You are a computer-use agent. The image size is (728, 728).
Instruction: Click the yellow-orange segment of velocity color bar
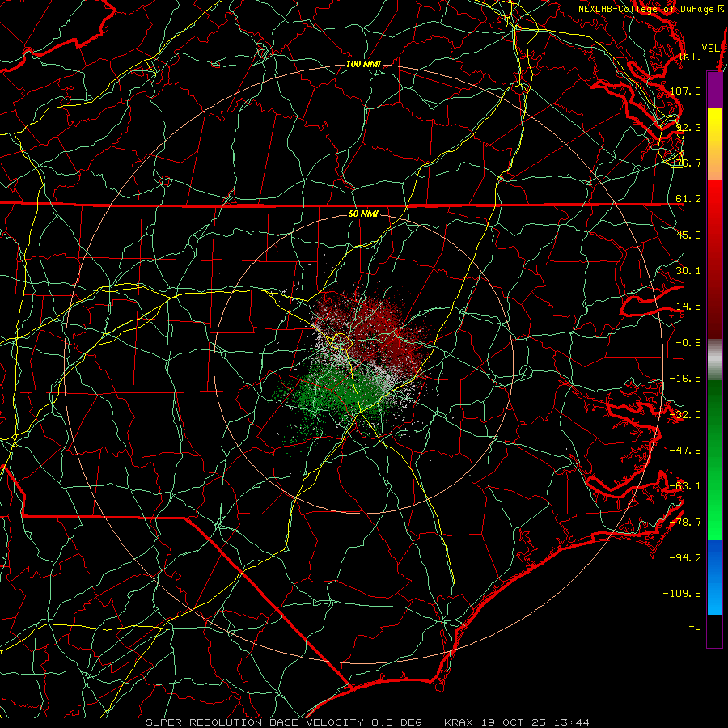tap(714, 144)
